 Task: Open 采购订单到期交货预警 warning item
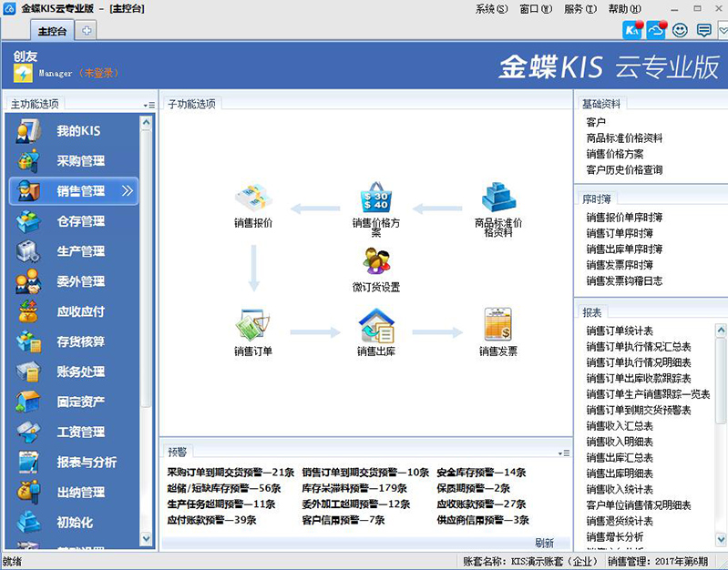pos(231,473)
